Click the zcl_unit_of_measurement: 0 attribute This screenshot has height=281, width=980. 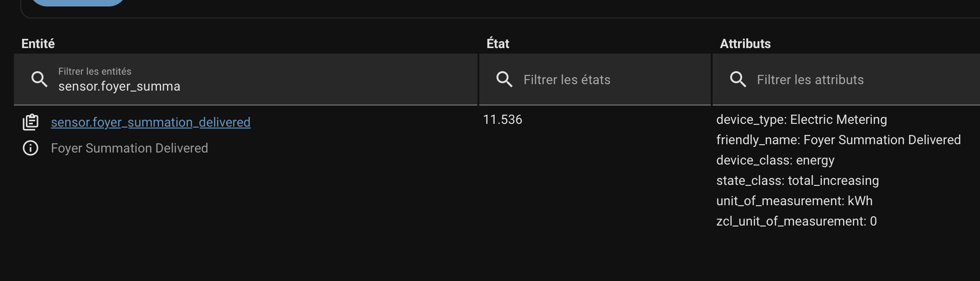tap(796, 221)
